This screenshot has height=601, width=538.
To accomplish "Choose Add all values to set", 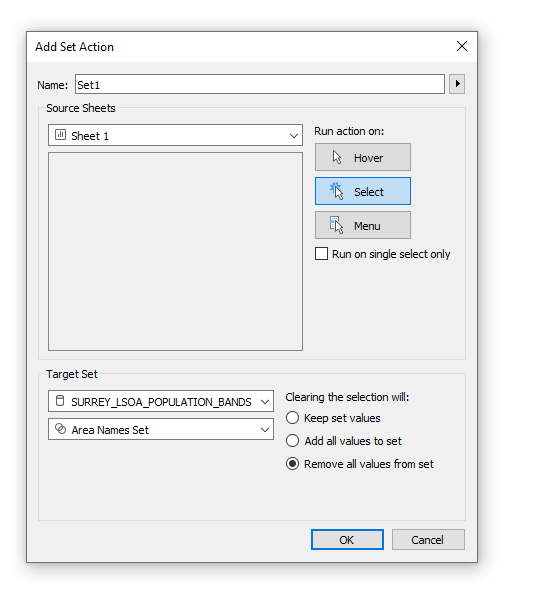I will [292, 441].
